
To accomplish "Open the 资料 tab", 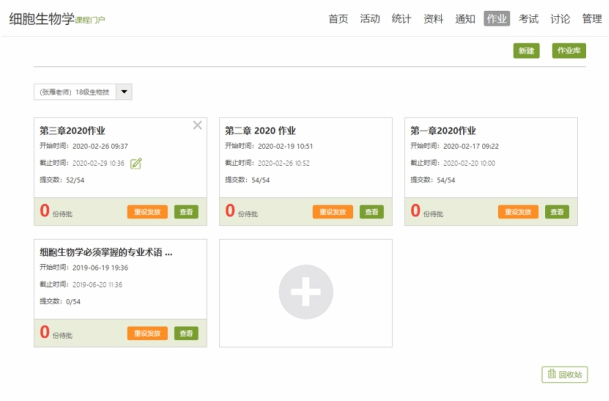I will (x=433, y=19).
